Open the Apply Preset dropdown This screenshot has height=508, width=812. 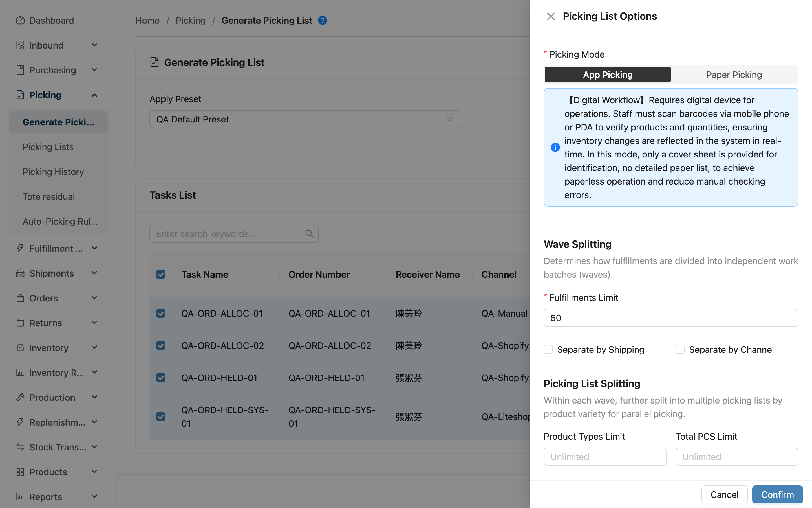305,119
